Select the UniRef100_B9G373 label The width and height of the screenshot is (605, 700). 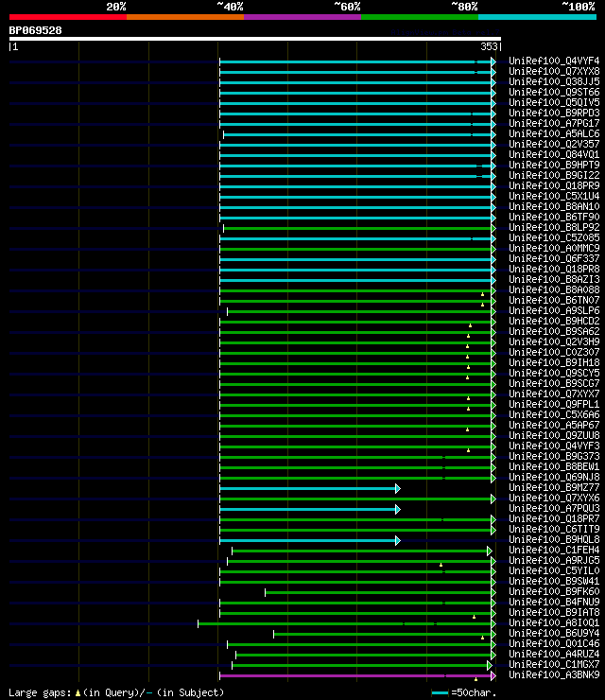pyautogui.click(x=554, y=456)
